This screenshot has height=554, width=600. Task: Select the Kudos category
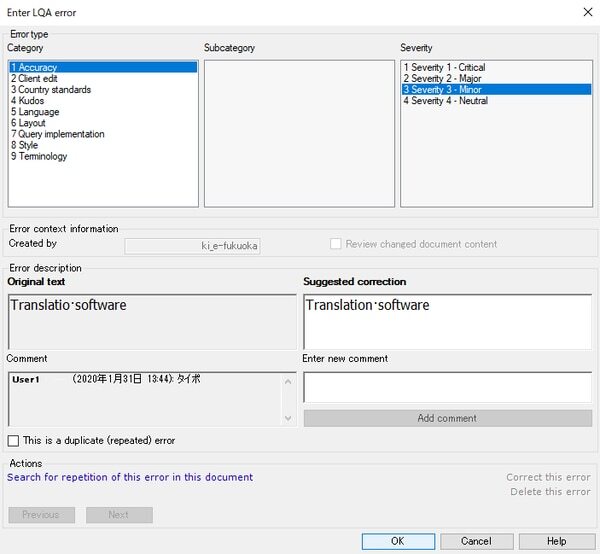pyautogui.click(x=32, y=101)
